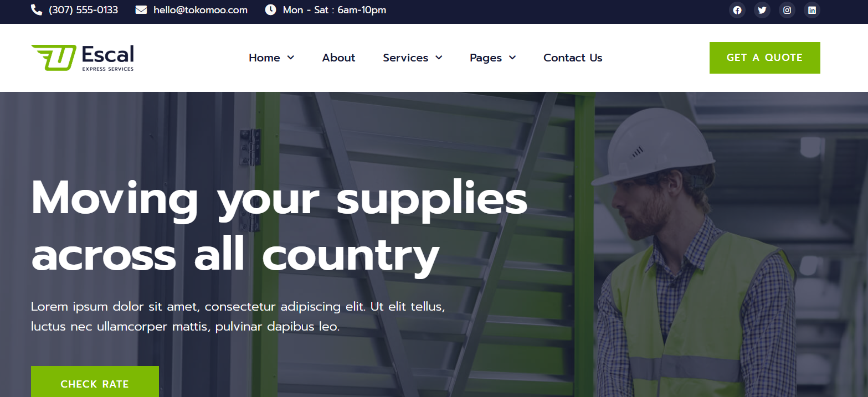868x397 pixels.
Task: Click the Escal winged logo icon
Action: [54, 58]
